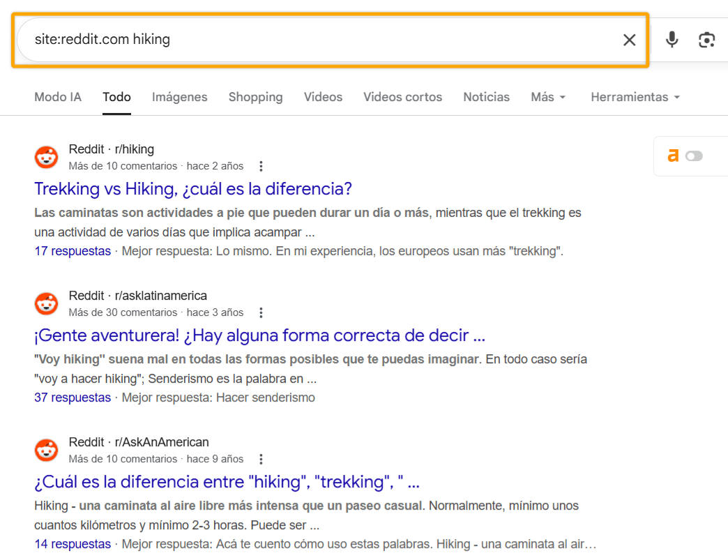Click 'hace 2 años' date text
This screenshot has width=728, height=560.
point(215,166)
